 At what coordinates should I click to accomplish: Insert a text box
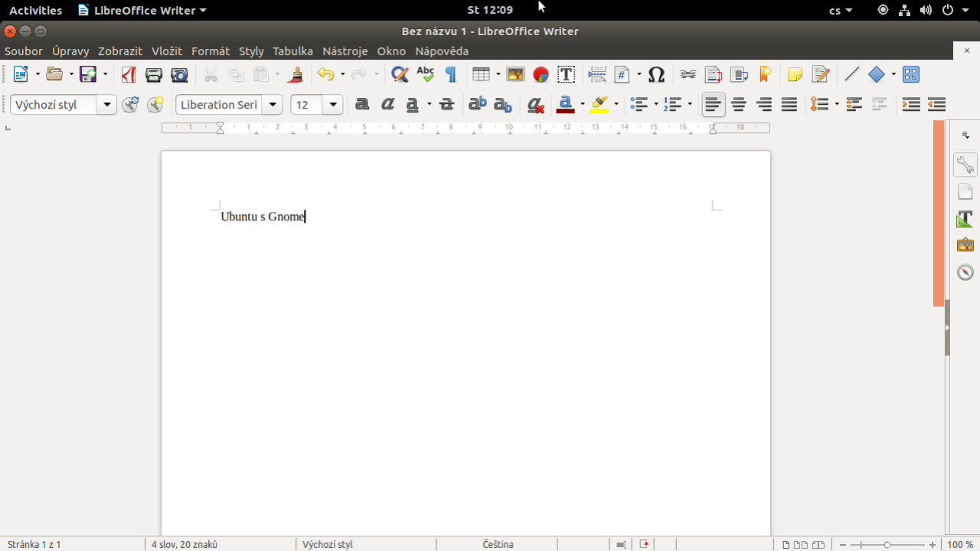pos(566,74)
